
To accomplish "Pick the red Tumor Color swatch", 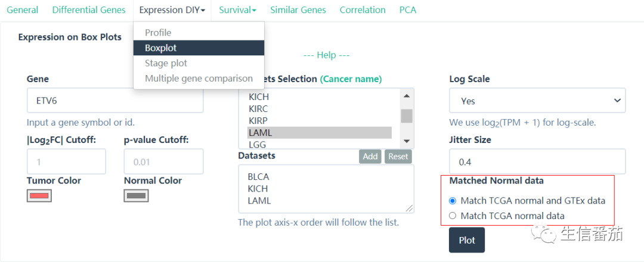I will (x=39, y=196).
